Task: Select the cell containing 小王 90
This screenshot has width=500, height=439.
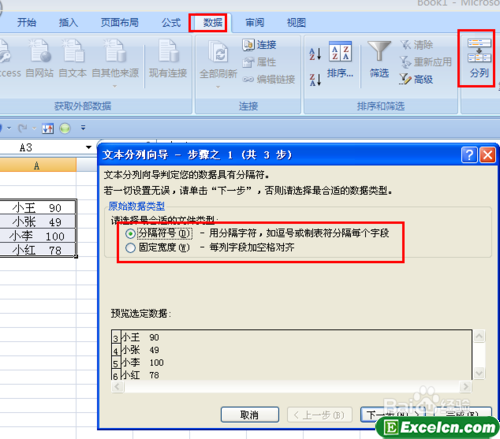Action: click(x=37, y=208)
